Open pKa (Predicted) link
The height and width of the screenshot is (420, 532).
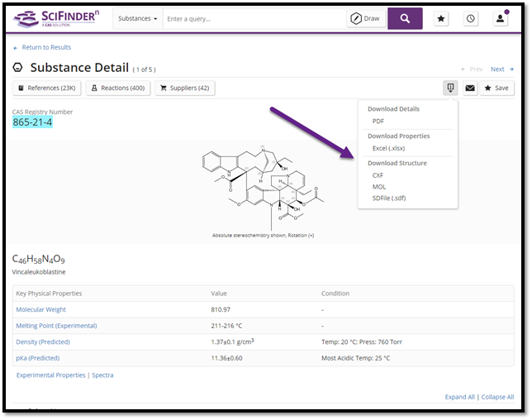(38, 358)
